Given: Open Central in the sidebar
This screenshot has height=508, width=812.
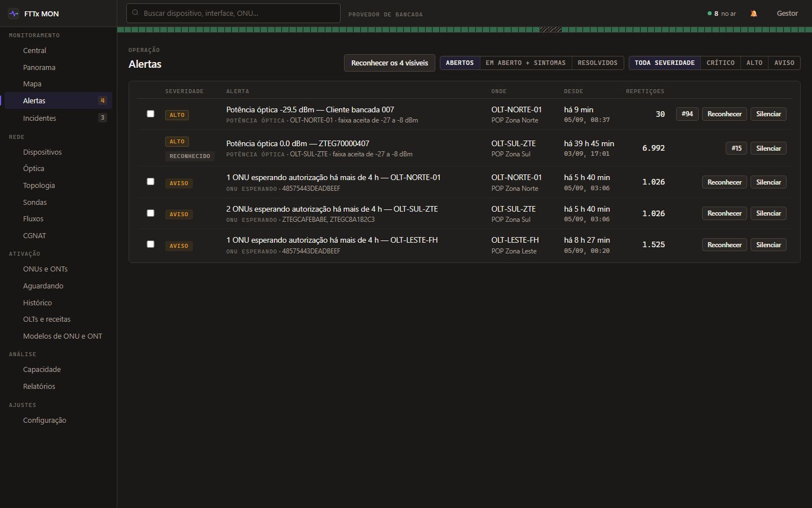Looking at the screenshot, I should click(x=58, y=51).
